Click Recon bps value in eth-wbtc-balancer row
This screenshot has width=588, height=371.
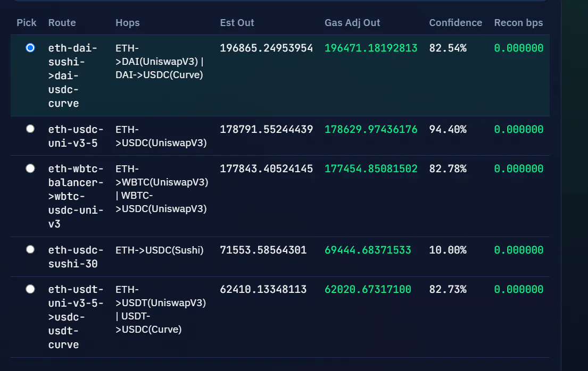(519, 168)
